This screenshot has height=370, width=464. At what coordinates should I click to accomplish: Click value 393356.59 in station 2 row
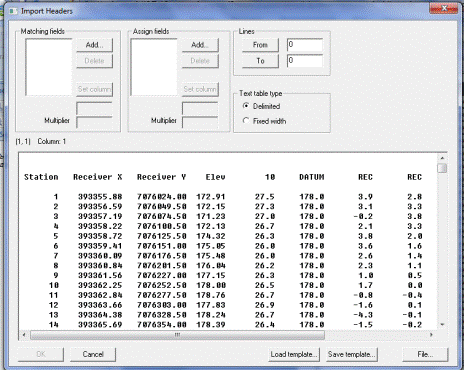(x=100, y=207)
